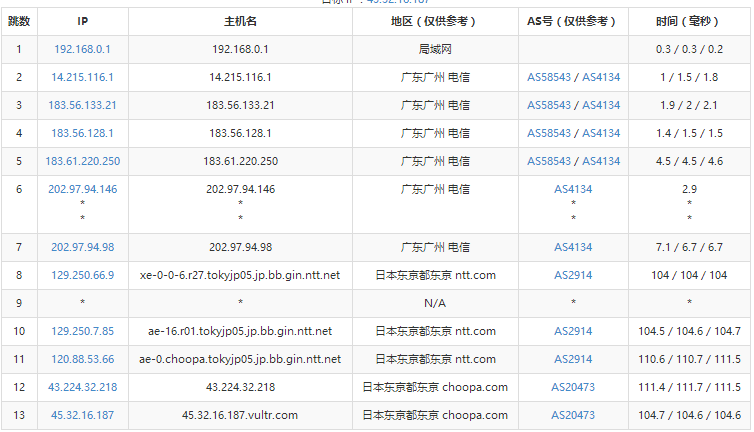Click time cell 4.5 / 4.5 / 4.6
This screenshot has width=754, height=432.
689,161
